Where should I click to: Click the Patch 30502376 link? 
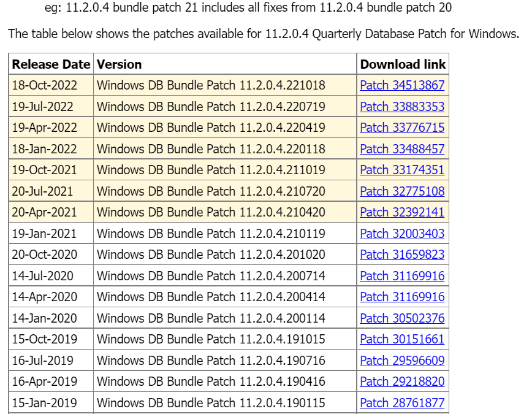[x=402, y=318]
